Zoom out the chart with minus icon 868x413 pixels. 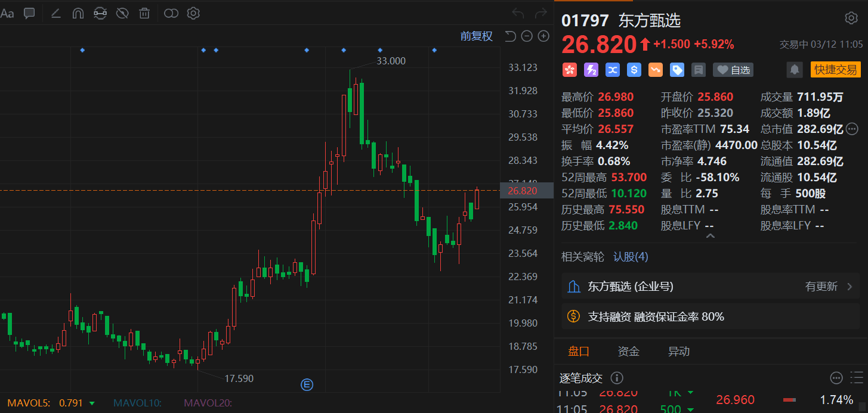tap(527, 36)
